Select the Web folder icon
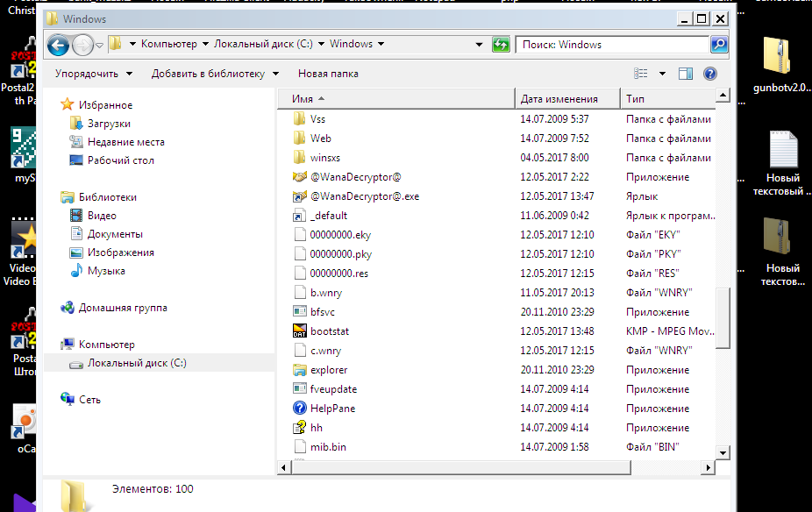This screenshot has height=512, width=812. pos(299,139)
